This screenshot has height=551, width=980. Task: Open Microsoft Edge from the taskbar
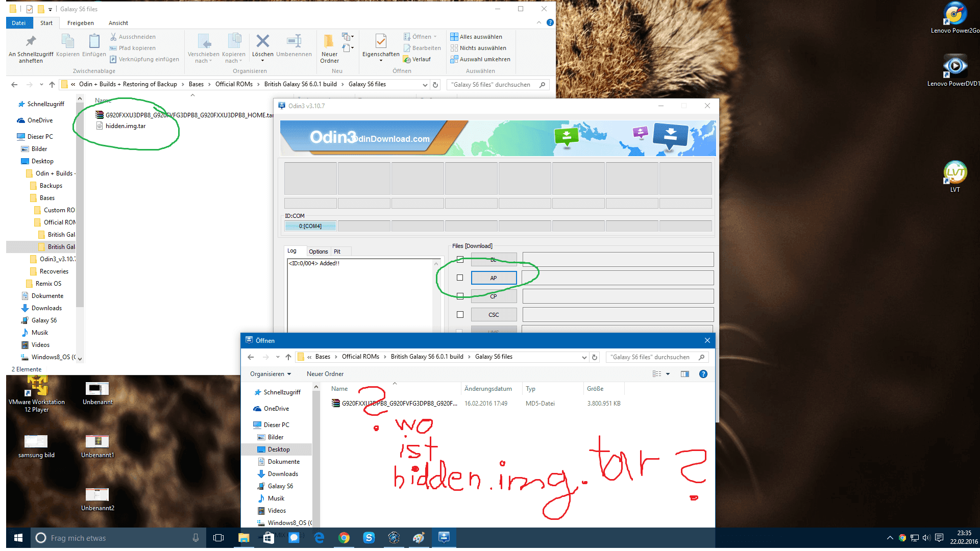(320, 538)
